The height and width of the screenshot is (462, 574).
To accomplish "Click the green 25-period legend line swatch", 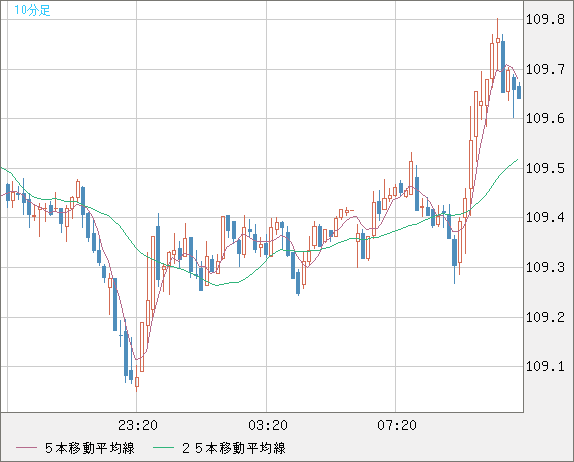I will point(163,448).
